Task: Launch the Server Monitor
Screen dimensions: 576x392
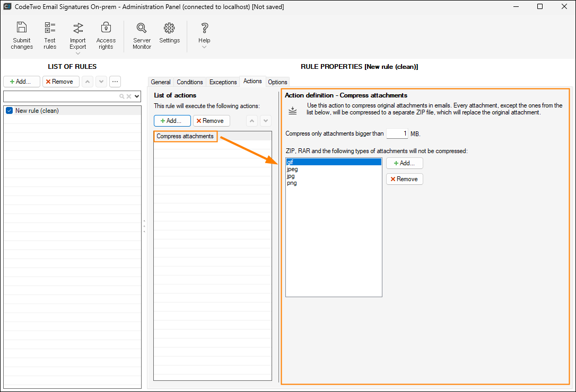Action: [142, 28]
